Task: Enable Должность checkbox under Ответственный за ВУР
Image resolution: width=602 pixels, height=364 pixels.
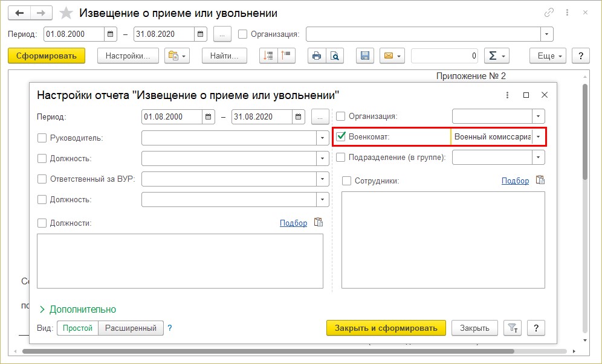Action: (42, 199)
